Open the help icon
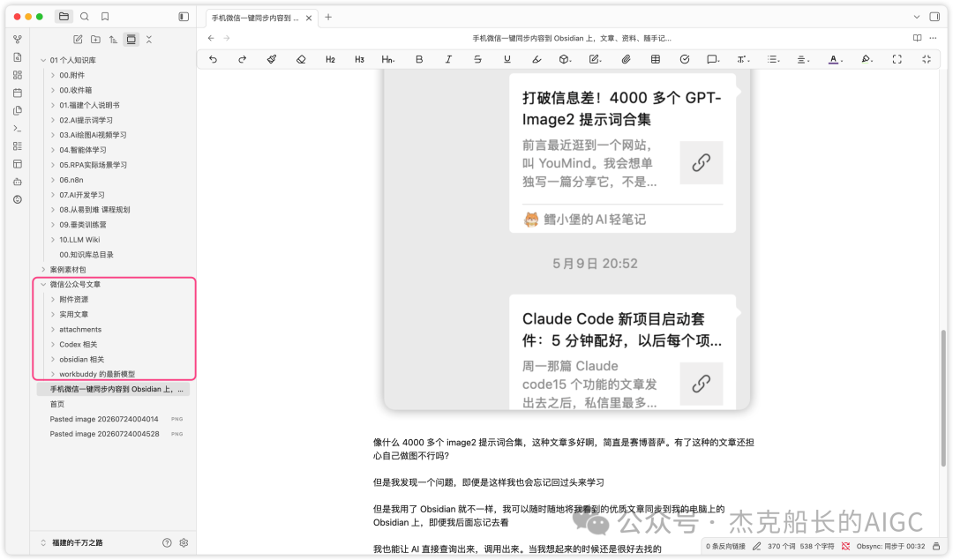 point(167,543)
